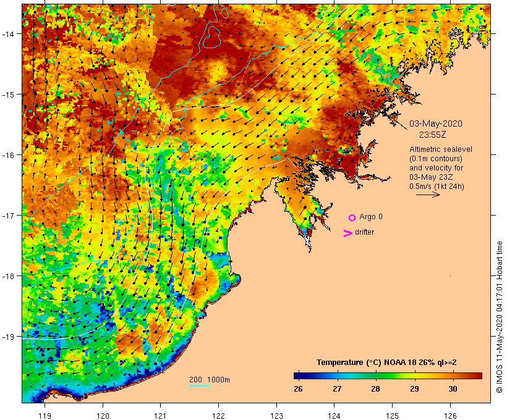
Task: Click longitude label 122
Action: (x=218, y=416)
